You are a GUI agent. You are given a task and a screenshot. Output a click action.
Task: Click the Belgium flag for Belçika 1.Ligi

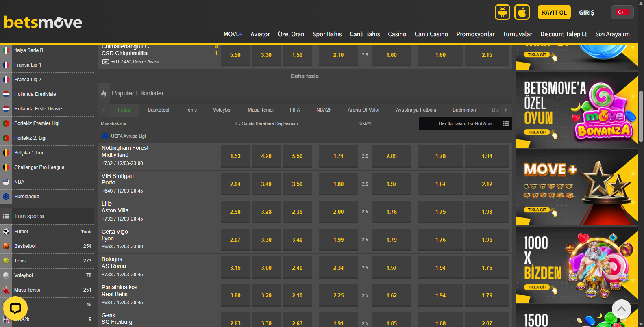pos(6,153)
